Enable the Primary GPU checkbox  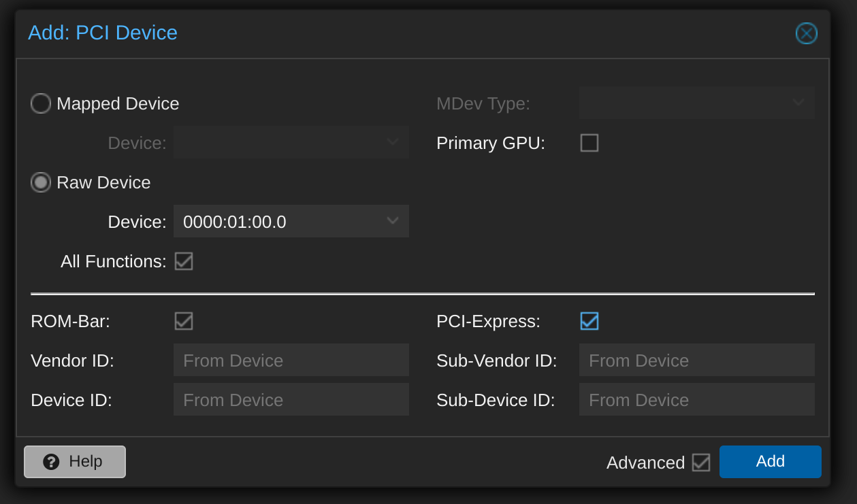pos(589,143)
